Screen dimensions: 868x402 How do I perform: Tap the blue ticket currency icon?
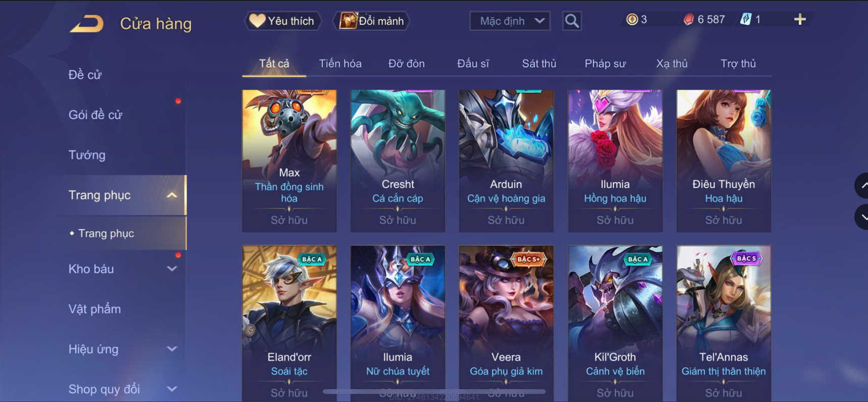point(746,20)
